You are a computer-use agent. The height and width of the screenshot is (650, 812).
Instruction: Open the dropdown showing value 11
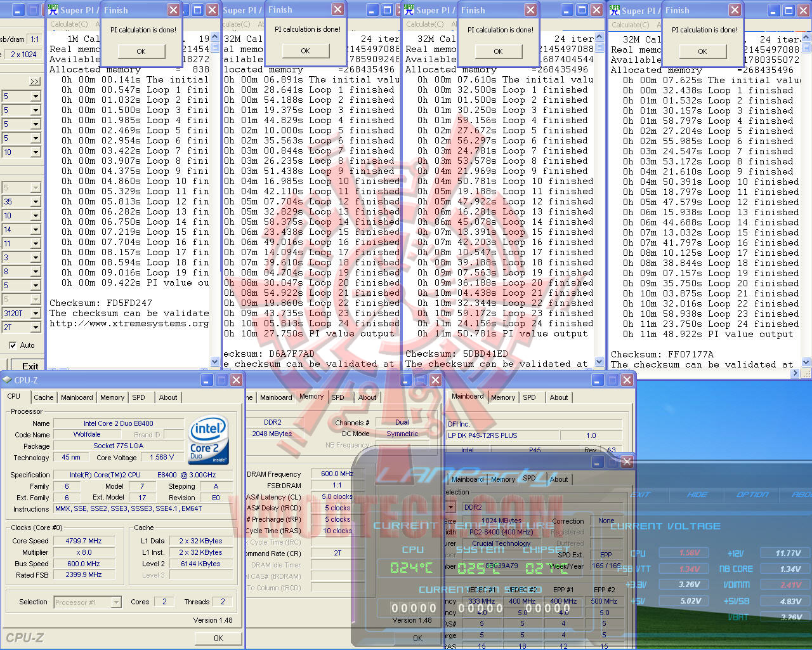[36, 244]
